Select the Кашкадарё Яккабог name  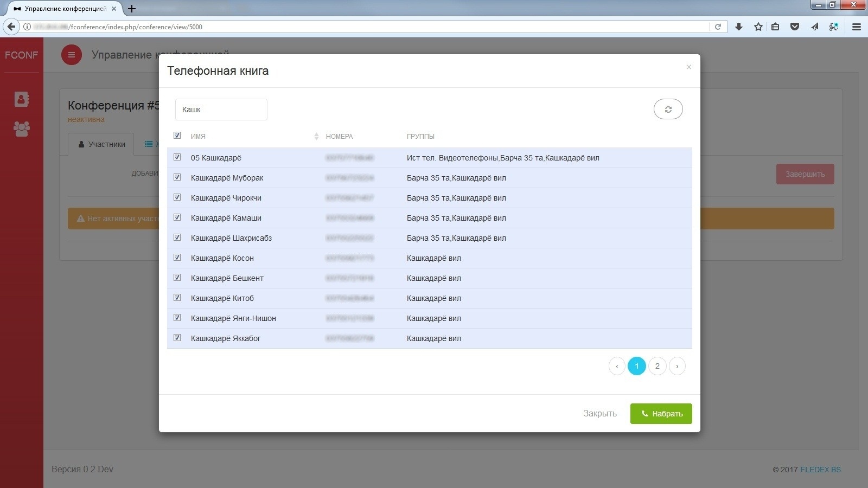pyautogui.click(x=226, y=338)
